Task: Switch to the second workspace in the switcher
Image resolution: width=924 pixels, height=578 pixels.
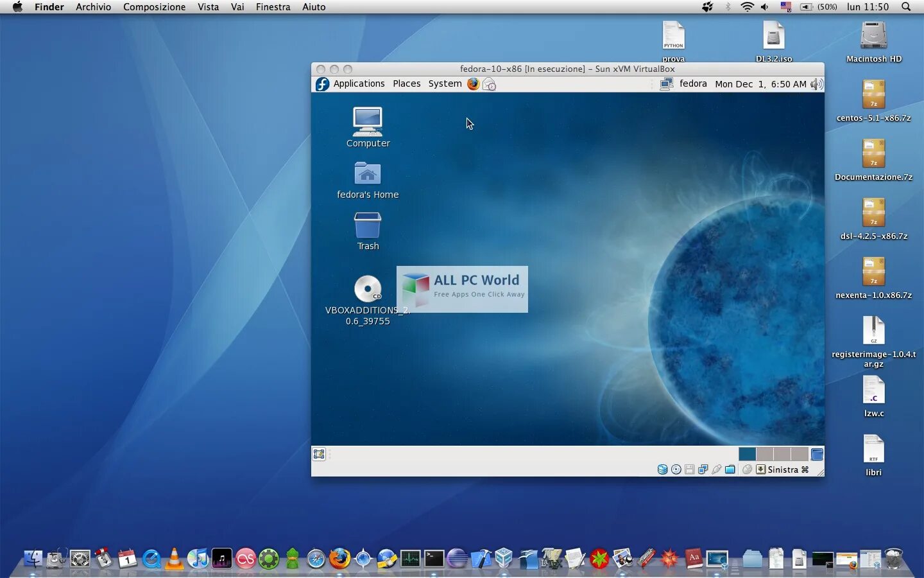Action: (x=764, y=454)
